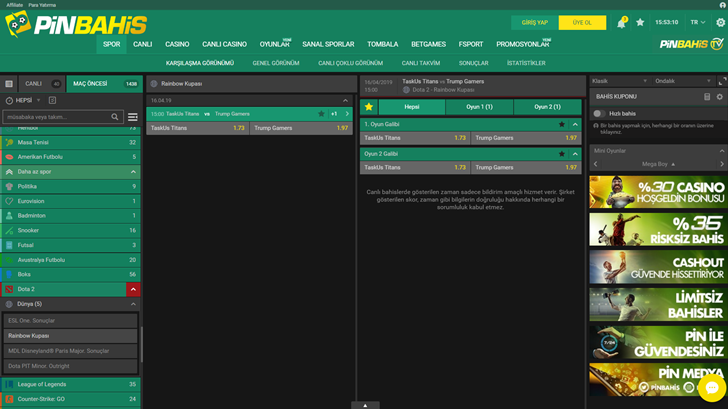Open notifications bell icon
728x409 pixels.
[621, 23]
